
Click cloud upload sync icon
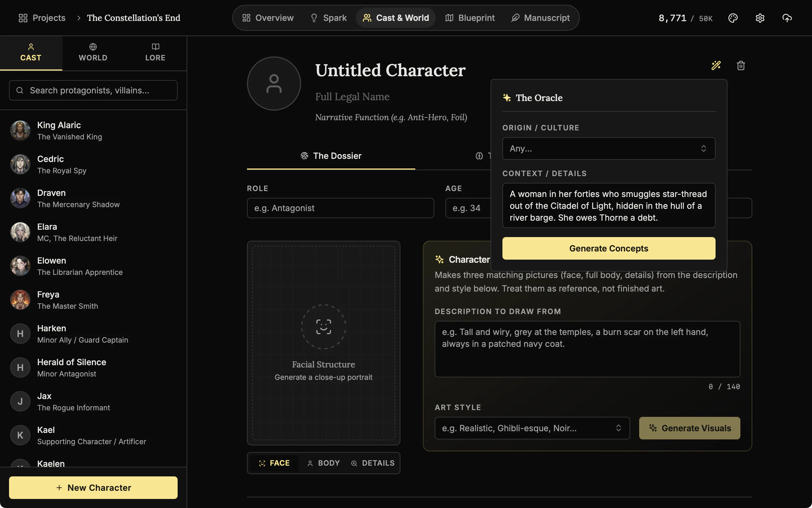tap(787, 18)
